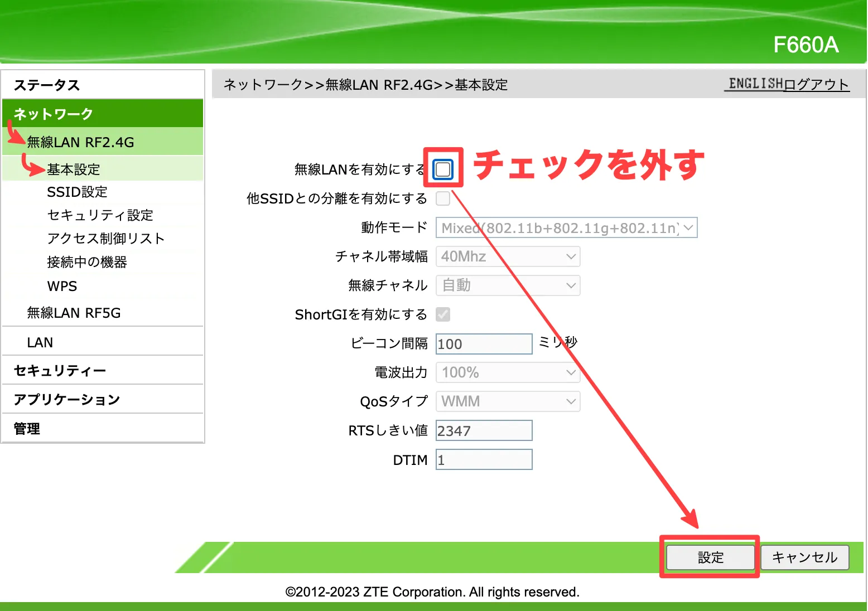Uncheck the 無線LANを有効にする checkbox
This screenshot has width=868, height=611.
[x=443, y=169]
